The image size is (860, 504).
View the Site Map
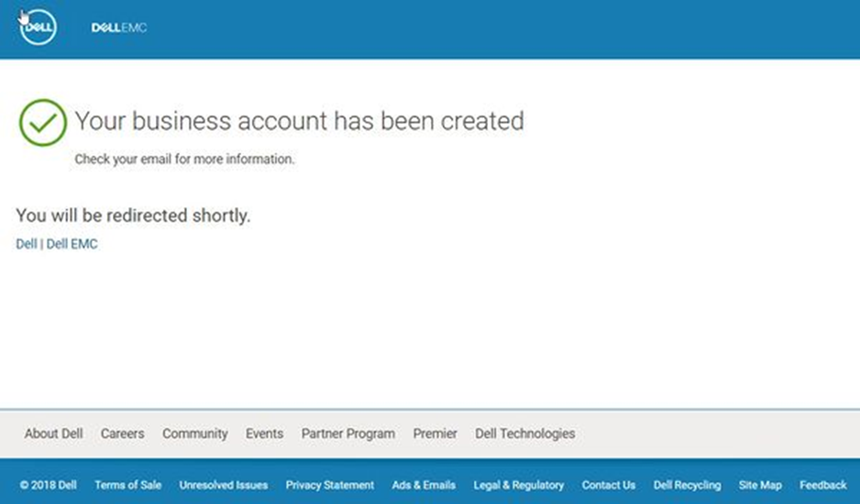pyautogui.click(x=760, y=485)
